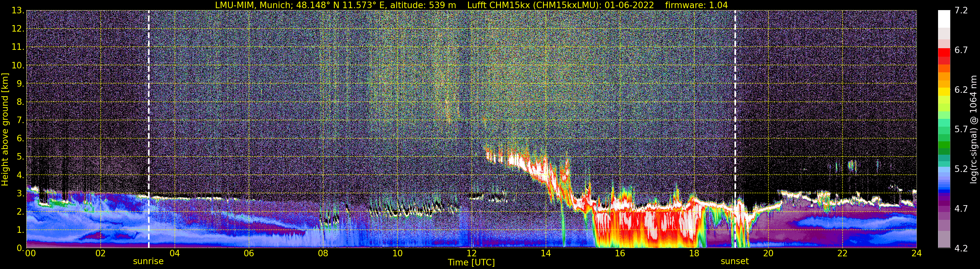This screenshot has width=980, height=269.
Task: Click the y-axis tick label '11.'
Action: (18, 47)
